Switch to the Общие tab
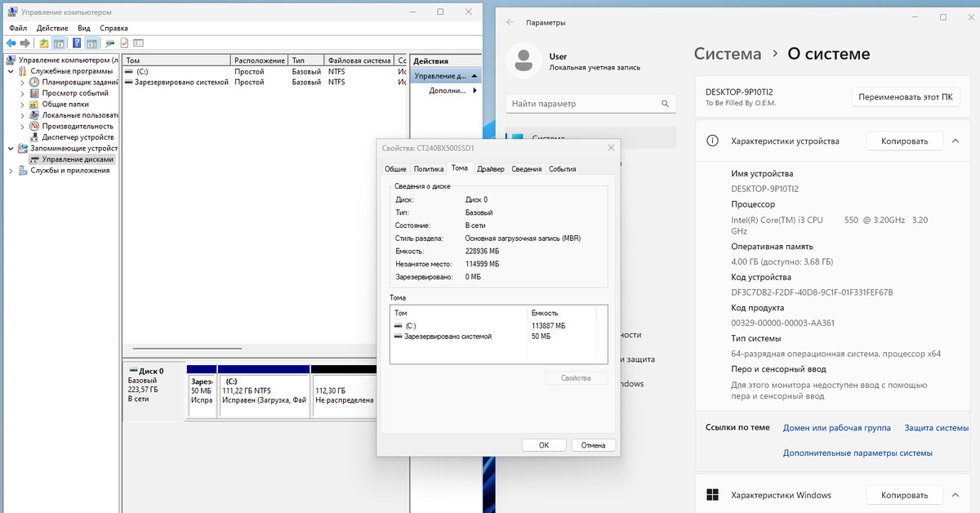Viewport: 980px width, 513px height. point(395,169)
